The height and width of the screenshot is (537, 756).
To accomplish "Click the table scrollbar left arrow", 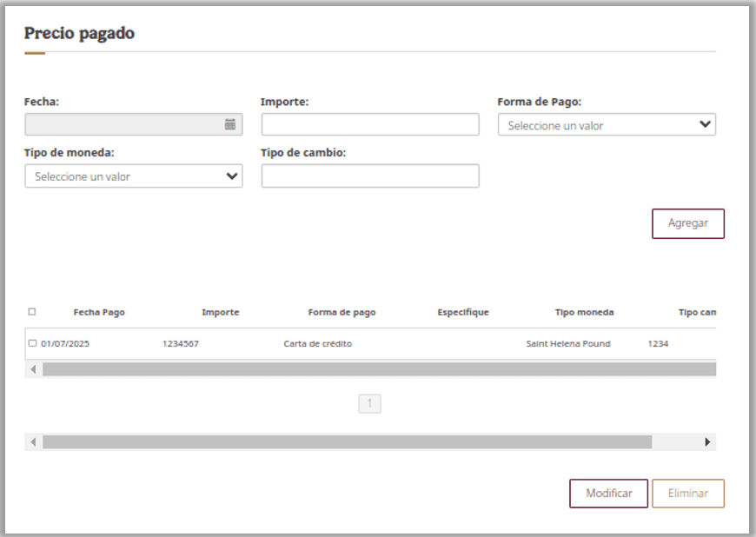I will pyautogui.click(x=33, y=369).
